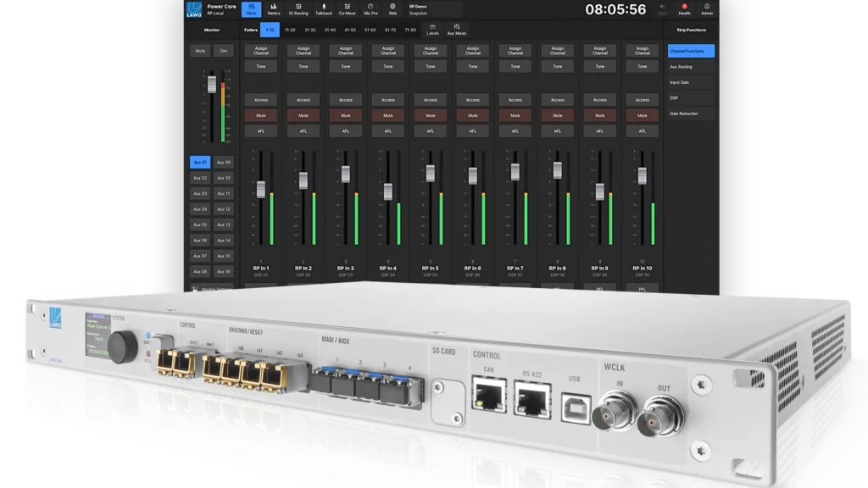Open the IO Routing page icon
Image resolution: width=868 pixels, height=488 pixels.
[298, 8]
